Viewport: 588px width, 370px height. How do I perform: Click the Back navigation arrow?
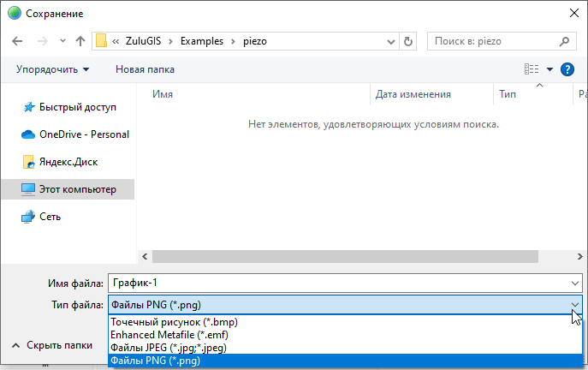tap(19, 40)
